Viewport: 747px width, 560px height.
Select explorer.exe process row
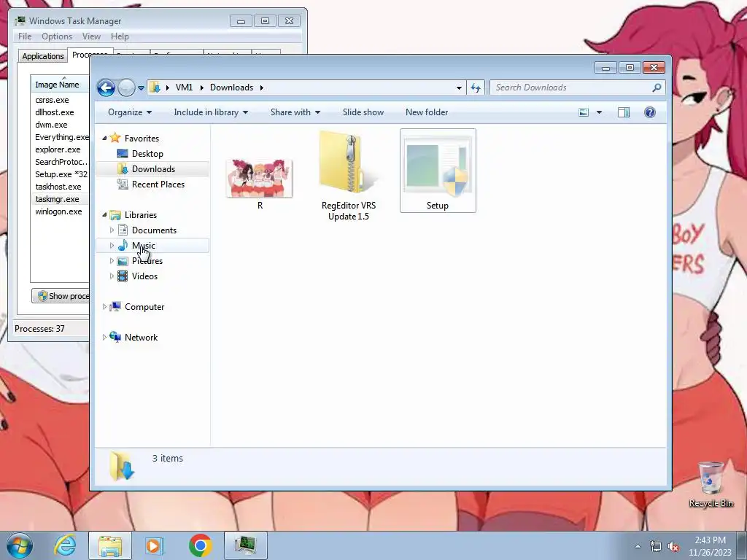coord(60,149)
